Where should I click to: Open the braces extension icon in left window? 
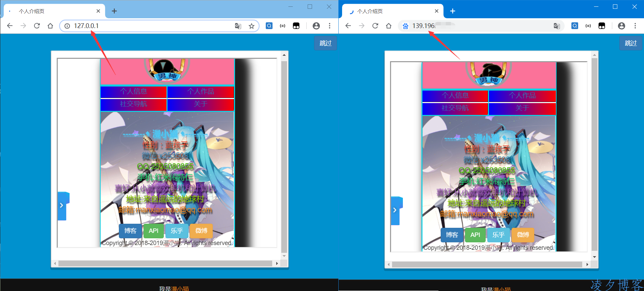coord(283,26)
